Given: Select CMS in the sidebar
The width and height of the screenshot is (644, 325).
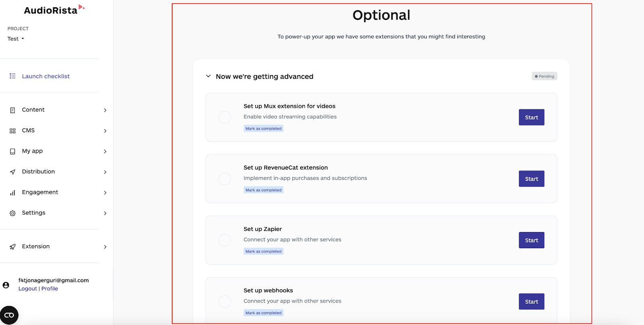Looking at the screenshot, I should (x=28, y=130).
